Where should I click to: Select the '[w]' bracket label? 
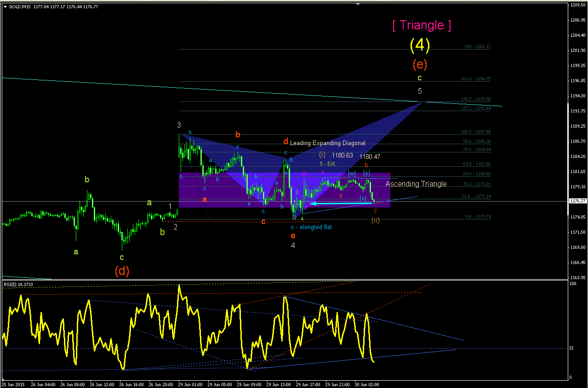352,174
